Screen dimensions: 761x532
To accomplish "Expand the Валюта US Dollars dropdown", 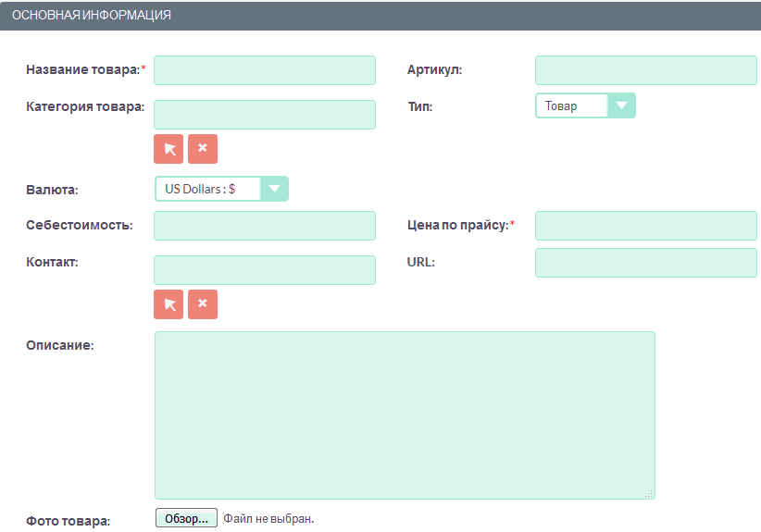I will [208, 189].
